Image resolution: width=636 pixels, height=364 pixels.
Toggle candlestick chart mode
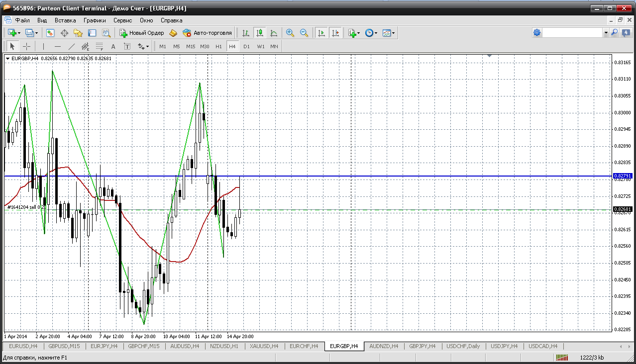pyautogui.click(x=259, y=33)
